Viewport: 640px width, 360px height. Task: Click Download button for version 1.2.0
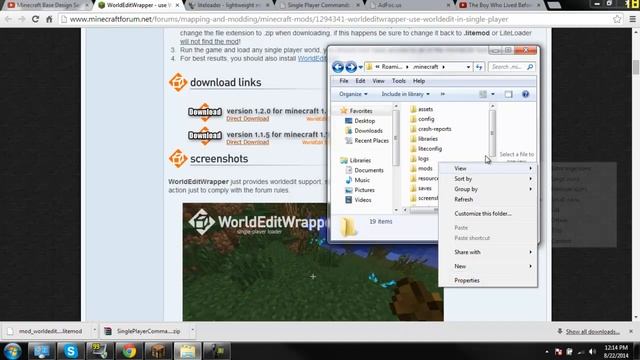click(205, 112)
